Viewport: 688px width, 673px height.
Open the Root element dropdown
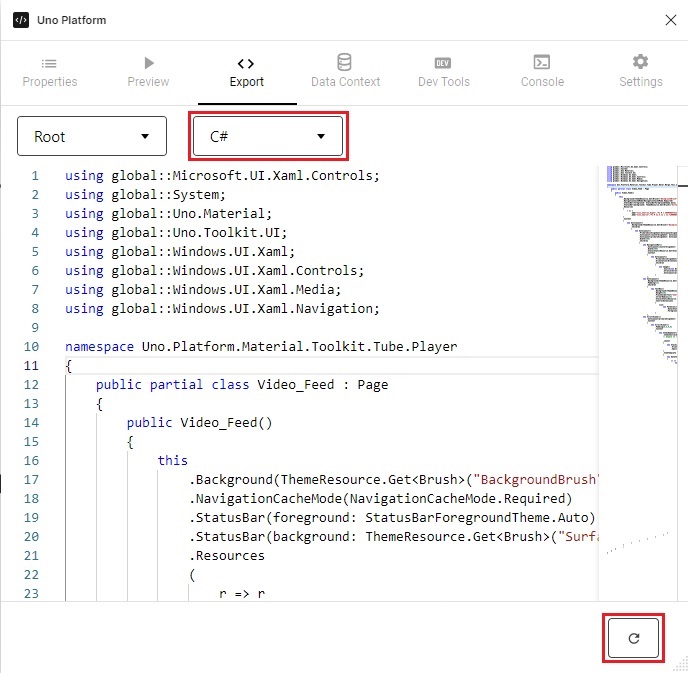coord(92,136)
